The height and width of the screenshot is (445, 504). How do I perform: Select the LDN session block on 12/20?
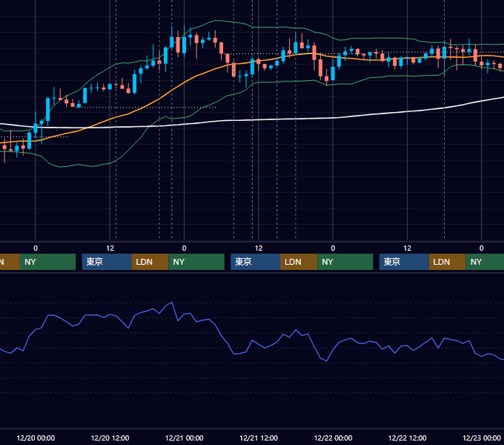(150, 262)
